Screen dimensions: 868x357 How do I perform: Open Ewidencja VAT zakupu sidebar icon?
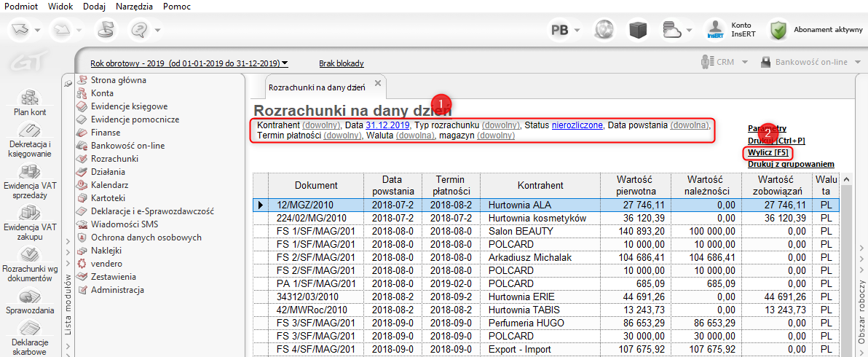(29, 224)
